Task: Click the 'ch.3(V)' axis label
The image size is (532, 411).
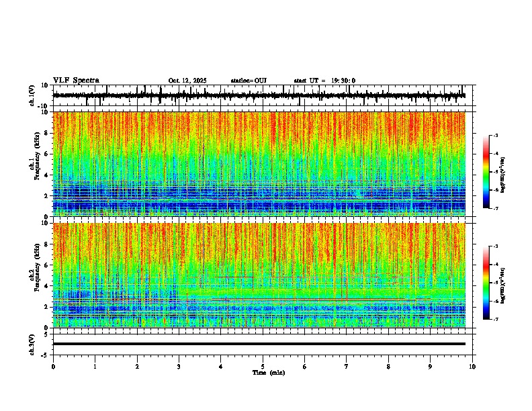Action: coord(32,345)
